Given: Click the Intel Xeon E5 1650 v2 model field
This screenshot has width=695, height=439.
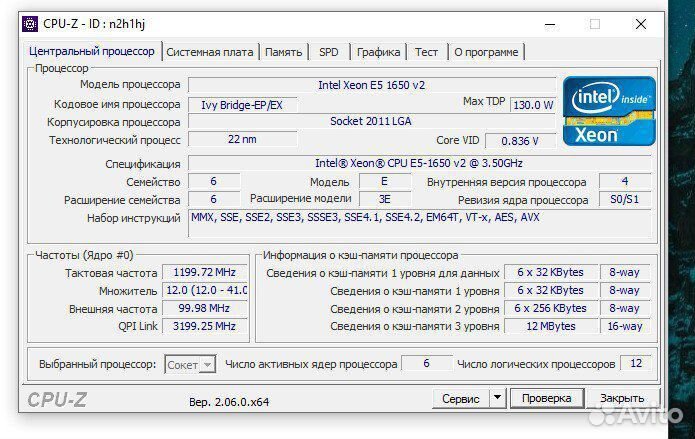Looking at the screenshot, I should [x=371, y=85].
